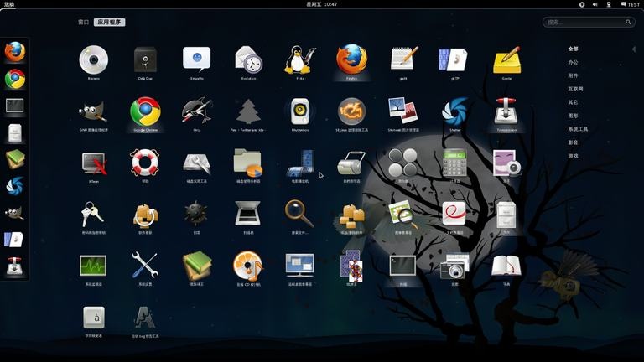Launch the Rhythmbox music player
Viewport: 644px width, 362px height.
299,111
